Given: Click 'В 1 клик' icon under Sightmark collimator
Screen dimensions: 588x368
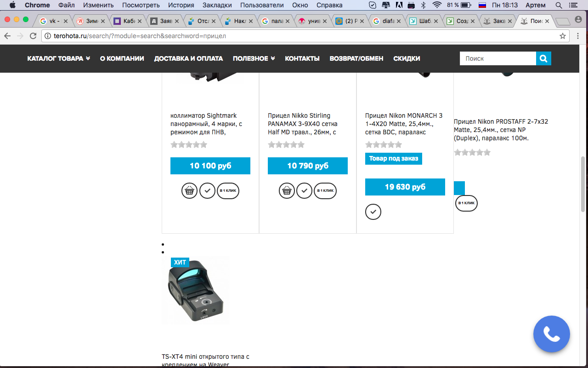Looking at the screenshot, I should [x=228, y=190].
